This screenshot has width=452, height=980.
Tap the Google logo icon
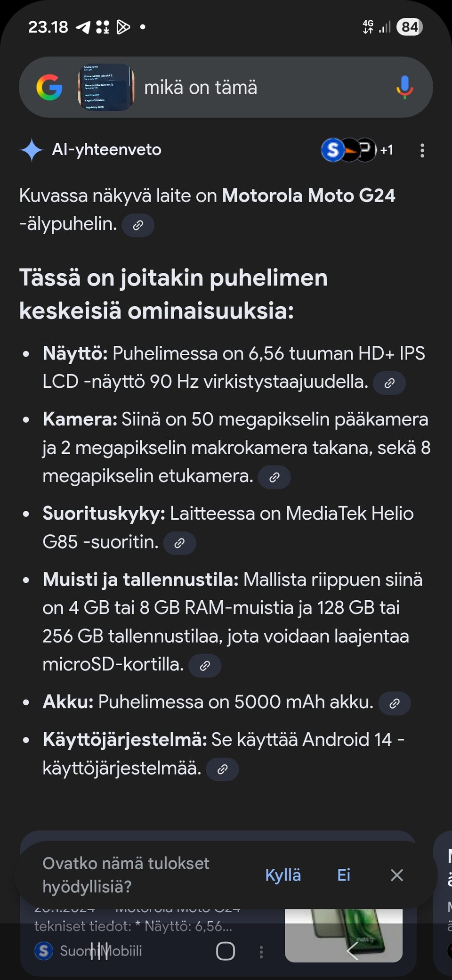point(49,87)
